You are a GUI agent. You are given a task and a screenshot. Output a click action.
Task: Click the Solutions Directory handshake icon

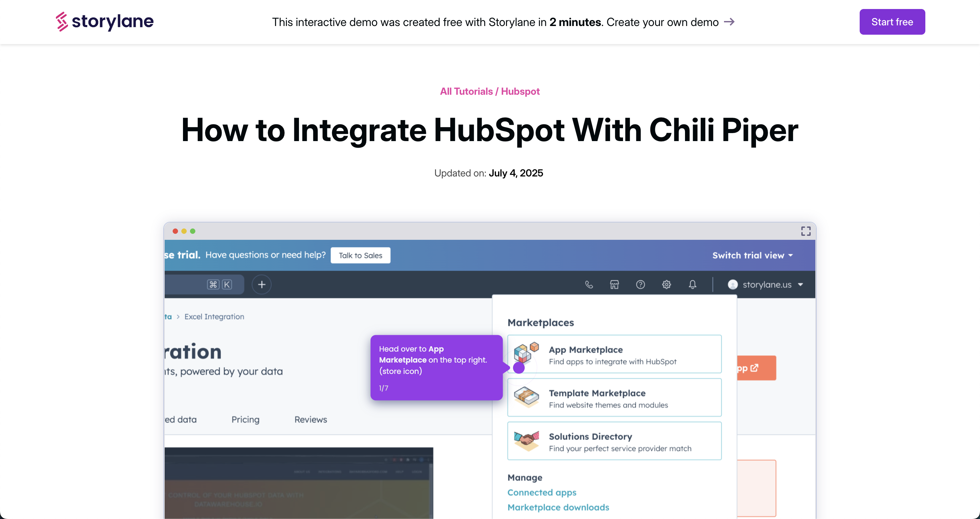click(x=526, y=441)
